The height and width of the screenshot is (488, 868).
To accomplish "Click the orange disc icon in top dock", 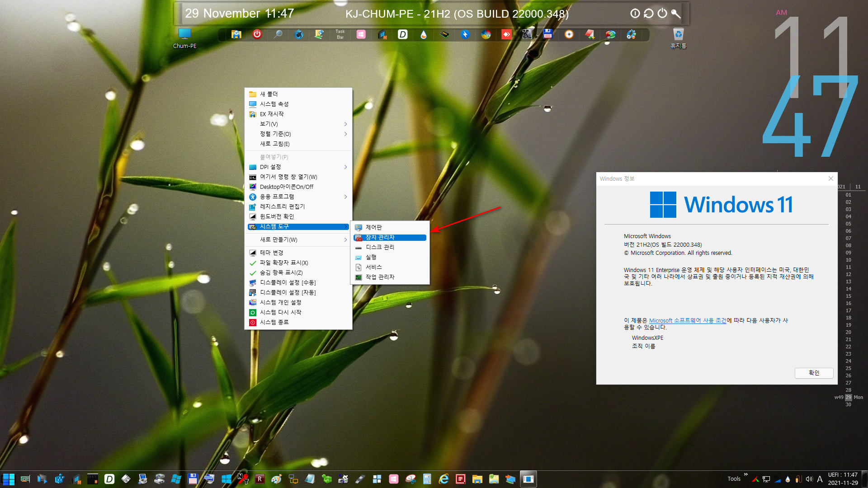I will click(x=569, y=34).
